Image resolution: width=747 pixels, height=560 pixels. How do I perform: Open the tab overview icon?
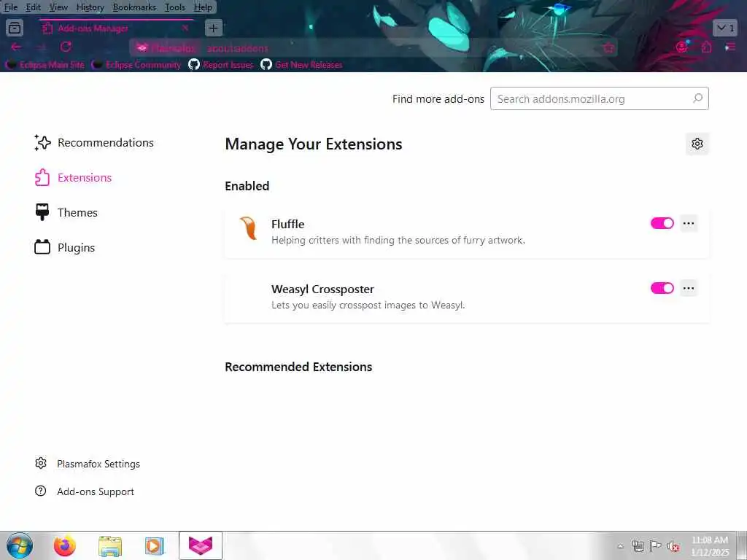15,28
